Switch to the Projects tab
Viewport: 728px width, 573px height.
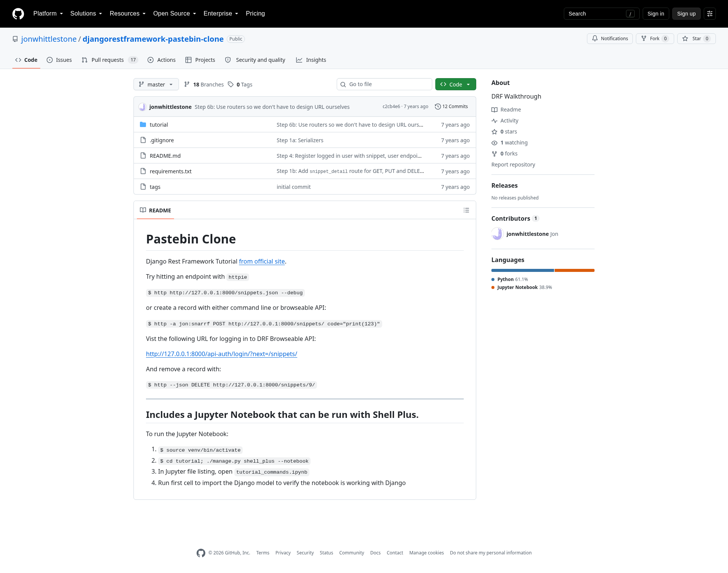click(200, 60)
